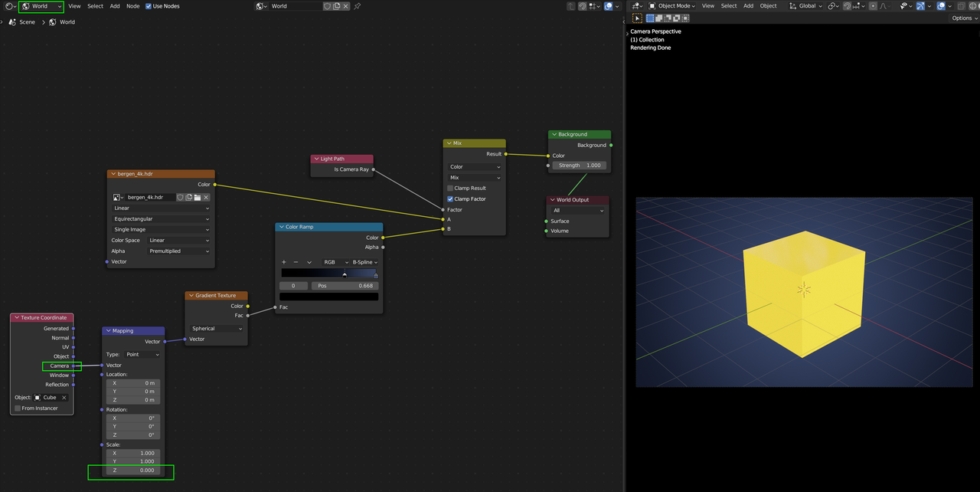The image size is (980, 492).
Task: Click the Mapping Scale Z field
Action: (134, 471)
